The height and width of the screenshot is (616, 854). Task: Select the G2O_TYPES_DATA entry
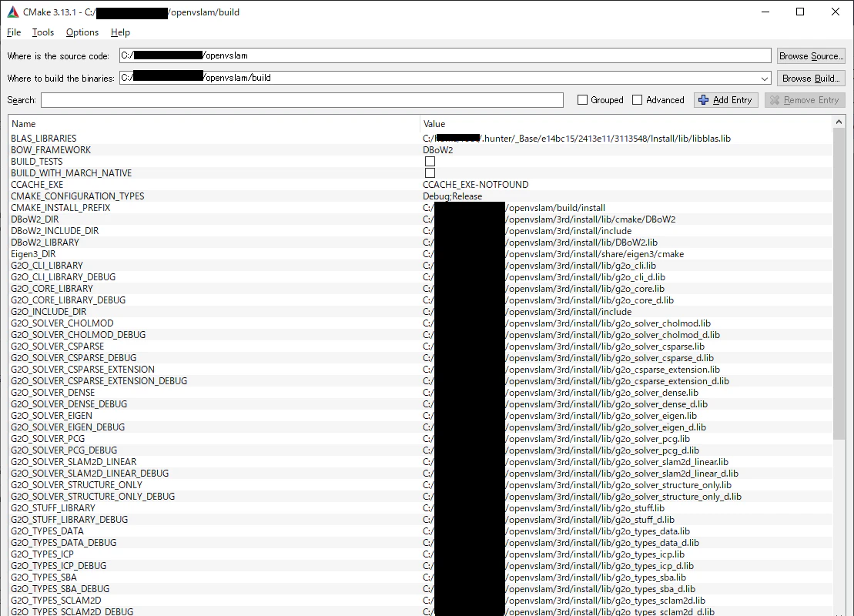coord(48,531)
